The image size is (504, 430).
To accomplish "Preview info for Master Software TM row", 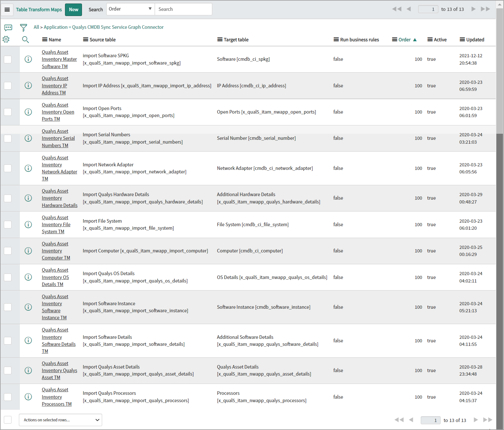I will pos(28,59).
